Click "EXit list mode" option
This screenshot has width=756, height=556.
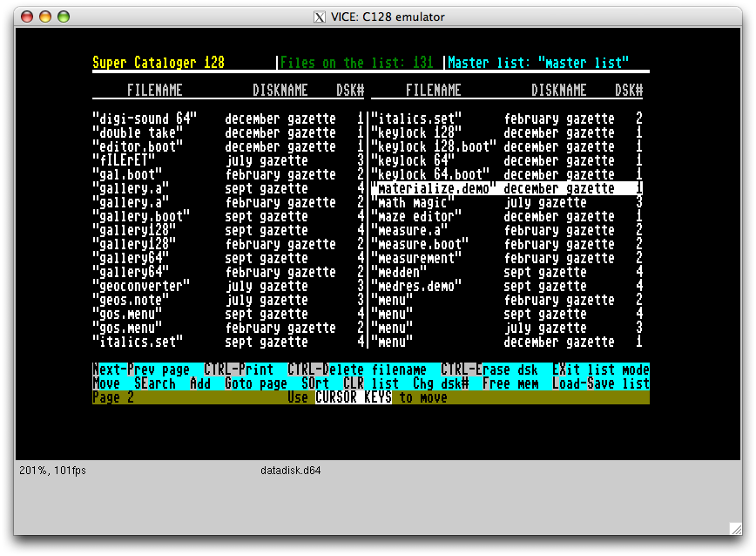(x=601, y=370)
